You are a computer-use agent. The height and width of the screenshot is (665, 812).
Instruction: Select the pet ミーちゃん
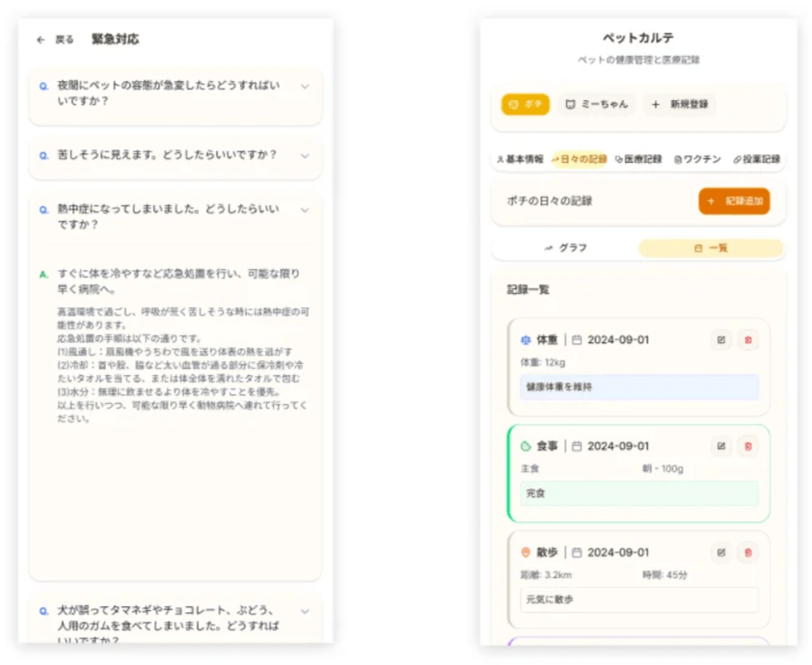tap(596, 104)
